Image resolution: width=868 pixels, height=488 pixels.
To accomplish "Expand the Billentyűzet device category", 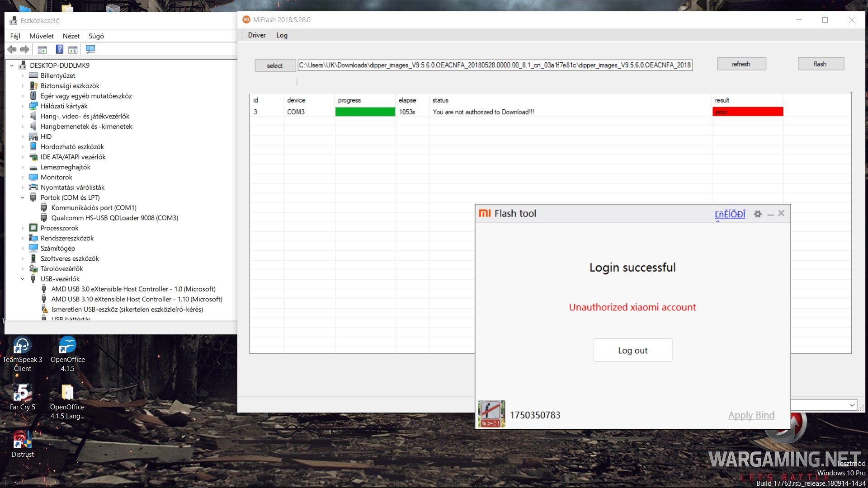I will click(23, 75).
